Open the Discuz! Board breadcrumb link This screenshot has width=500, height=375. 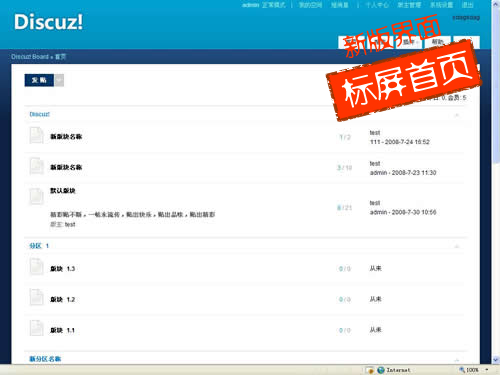(30, 57)
